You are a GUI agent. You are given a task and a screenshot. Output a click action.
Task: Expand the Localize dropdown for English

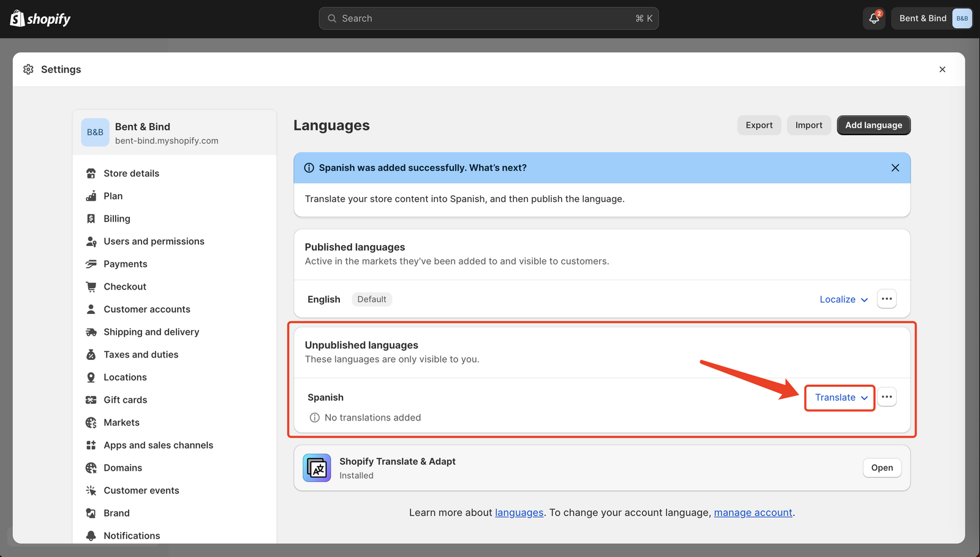point(843,299)
